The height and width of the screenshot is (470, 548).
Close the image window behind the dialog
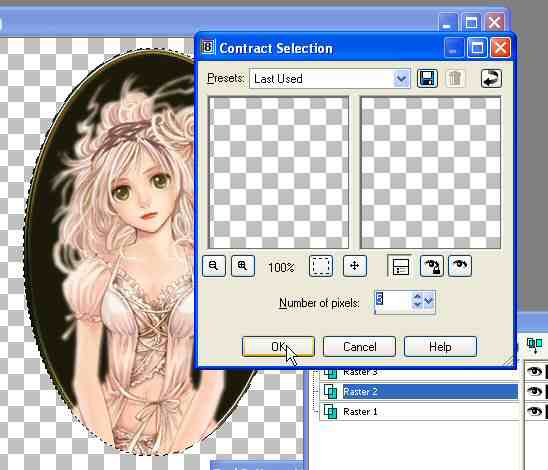pos(495,23)
